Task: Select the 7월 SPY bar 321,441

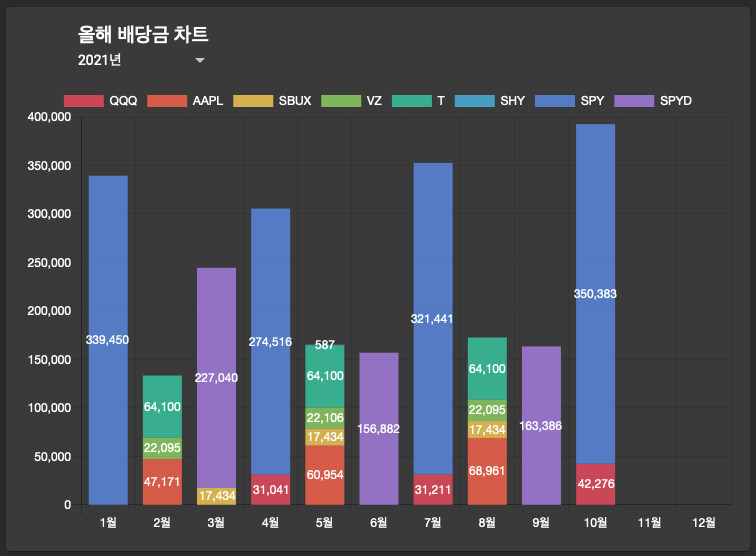Action: [x=433, y=319]
